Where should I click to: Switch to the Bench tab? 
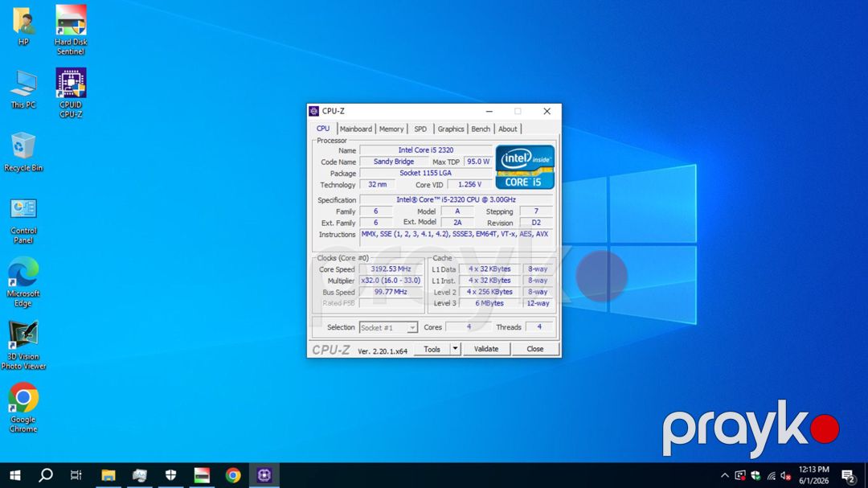tap(481, 129)
